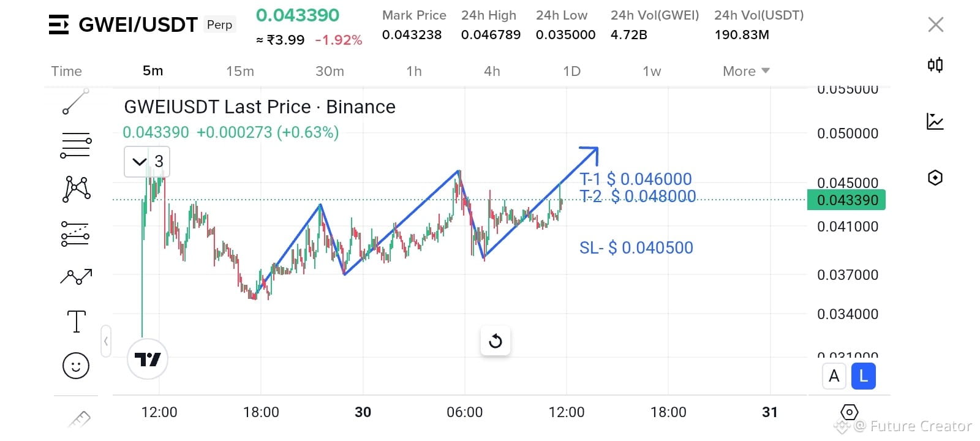
Task: Click the 24h Vol(GWEI) value 4.72B
Action: pyautogui.click(x=628, y=35)
